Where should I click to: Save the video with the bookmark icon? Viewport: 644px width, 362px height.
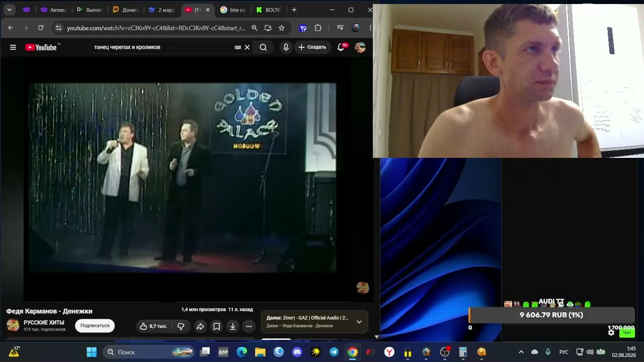[216, 326]
